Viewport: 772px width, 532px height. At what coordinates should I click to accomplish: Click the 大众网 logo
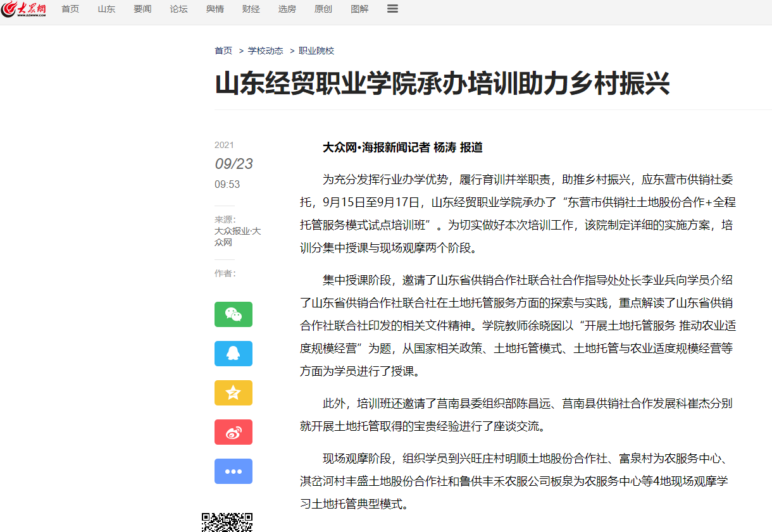[x=23, y=9]
